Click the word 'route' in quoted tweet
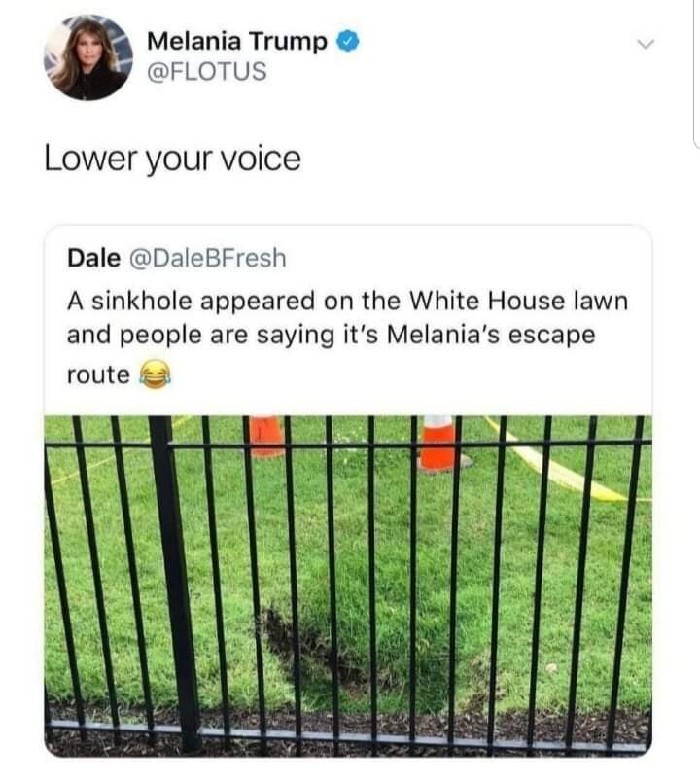 pyautogui.click(x=98, y=375)
